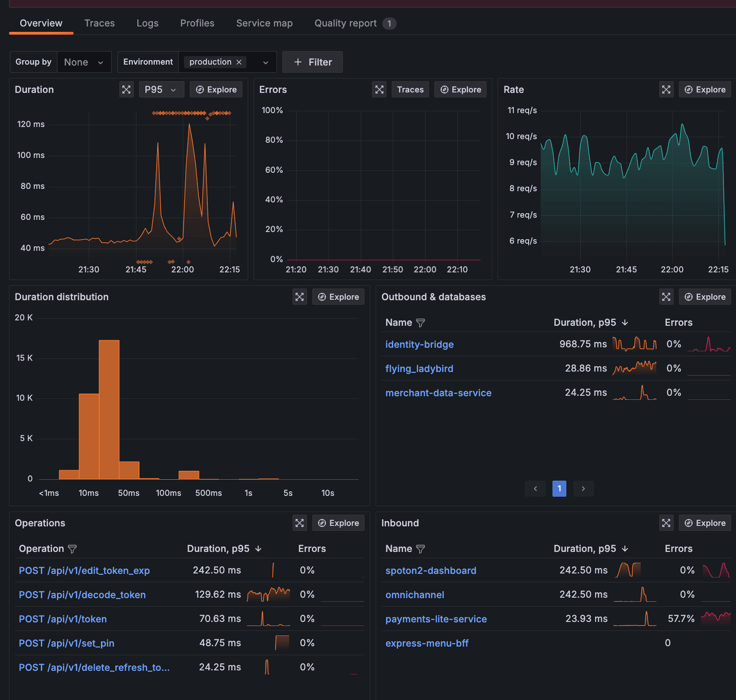Expand the Operations panel to fullscreen
The width and height of the screenshot is (736, 700).
(x=299, y=523)
